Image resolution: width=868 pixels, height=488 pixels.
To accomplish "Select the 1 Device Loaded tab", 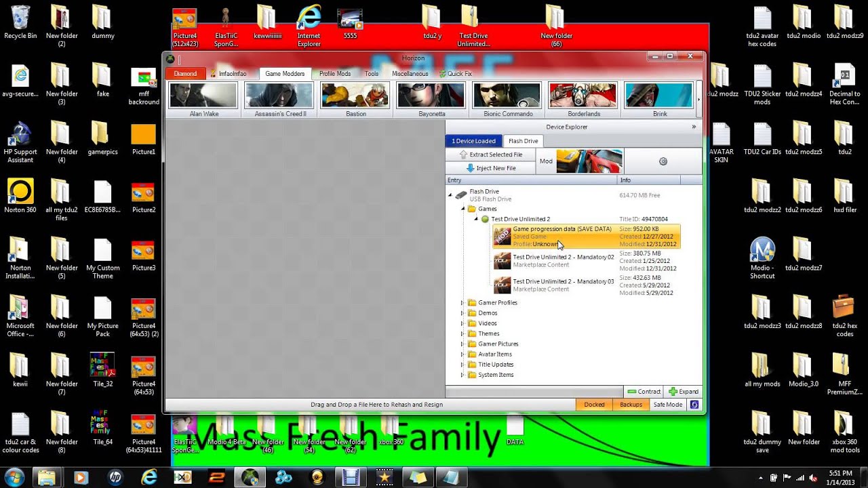I will pos(474,141).
